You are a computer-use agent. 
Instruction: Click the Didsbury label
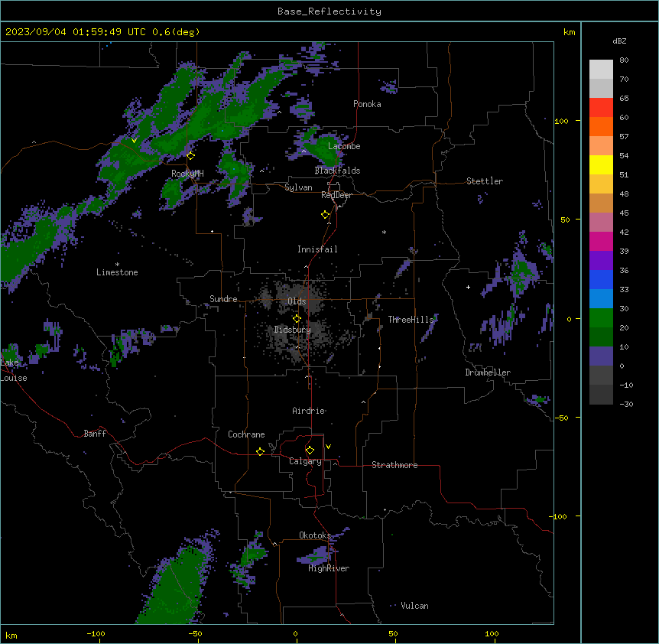pos(293,330)
